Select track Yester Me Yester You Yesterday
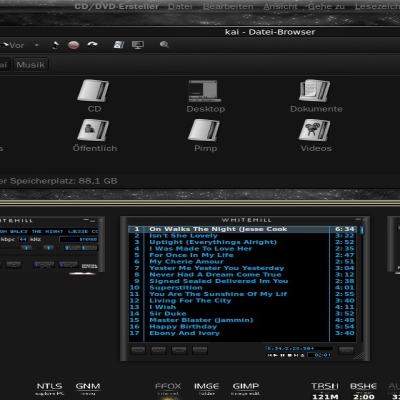This screenshot has height=400, width=400. point(242,268)
